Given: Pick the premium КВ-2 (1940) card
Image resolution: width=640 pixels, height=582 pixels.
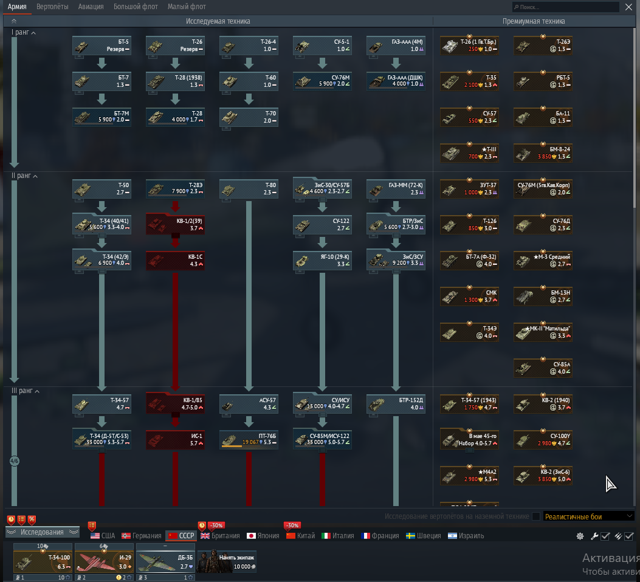Looking at the screenshot, I should [x=543, y=404].
